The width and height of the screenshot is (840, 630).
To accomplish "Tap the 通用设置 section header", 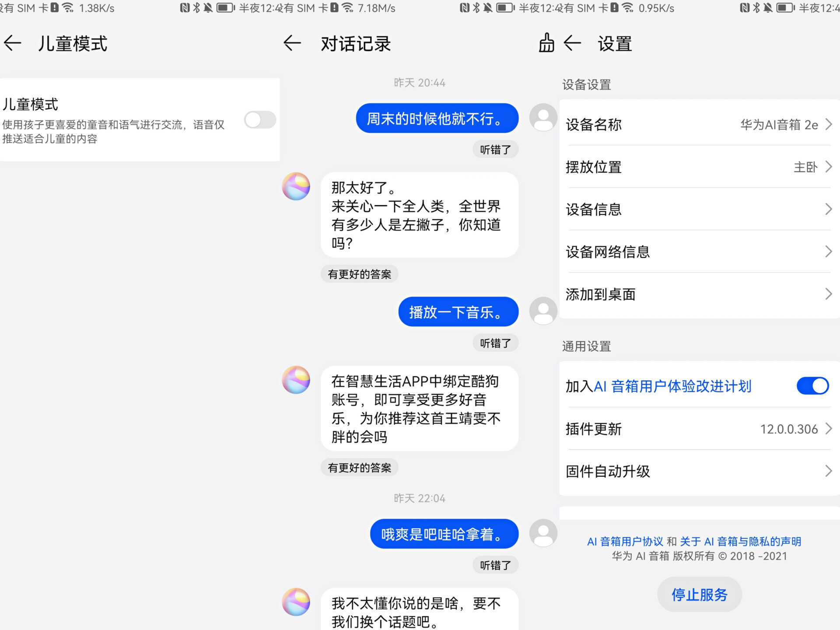I will click(x=586, y=346).
